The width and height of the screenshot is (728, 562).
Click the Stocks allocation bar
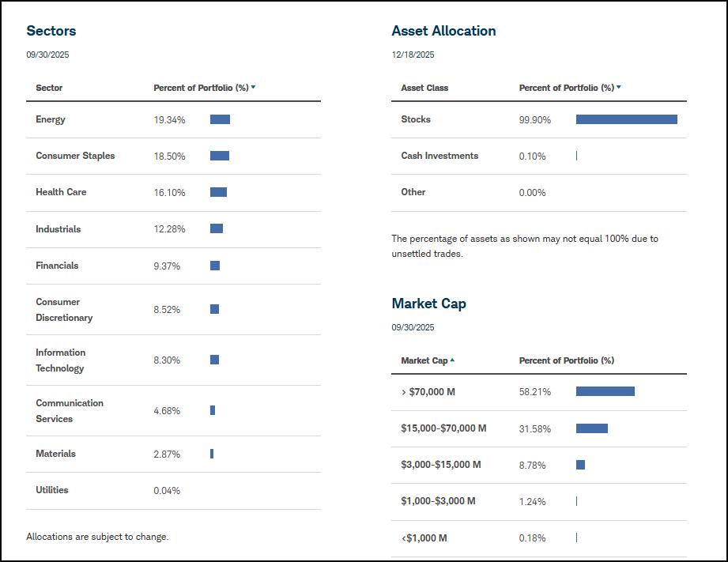coord(626,119)
